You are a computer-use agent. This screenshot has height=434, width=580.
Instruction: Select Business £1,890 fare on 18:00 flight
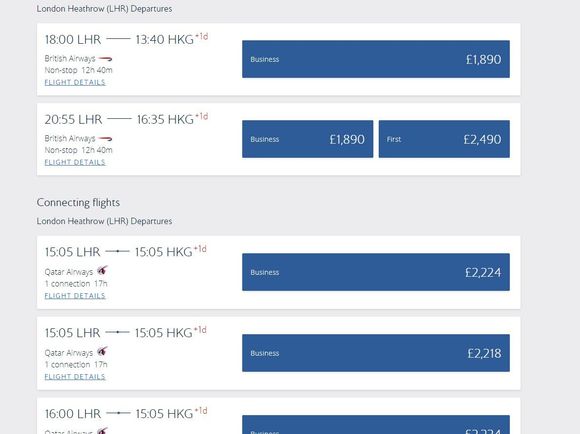376,59
